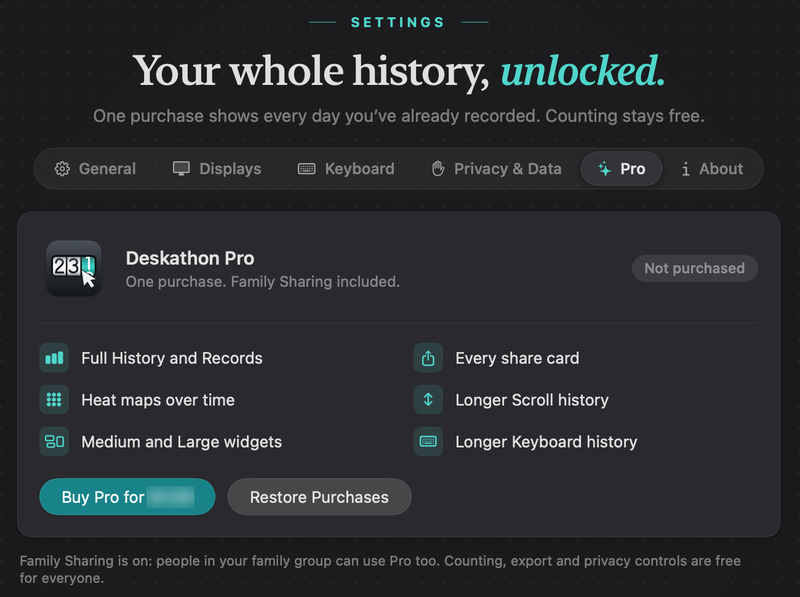Screen dimensions: 800x597
Task: Click 'Full History and Records' text
Action: coord(172,358)
